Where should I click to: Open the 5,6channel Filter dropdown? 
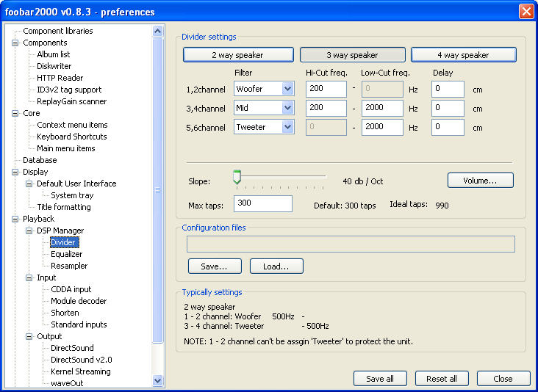pos(288,127)
